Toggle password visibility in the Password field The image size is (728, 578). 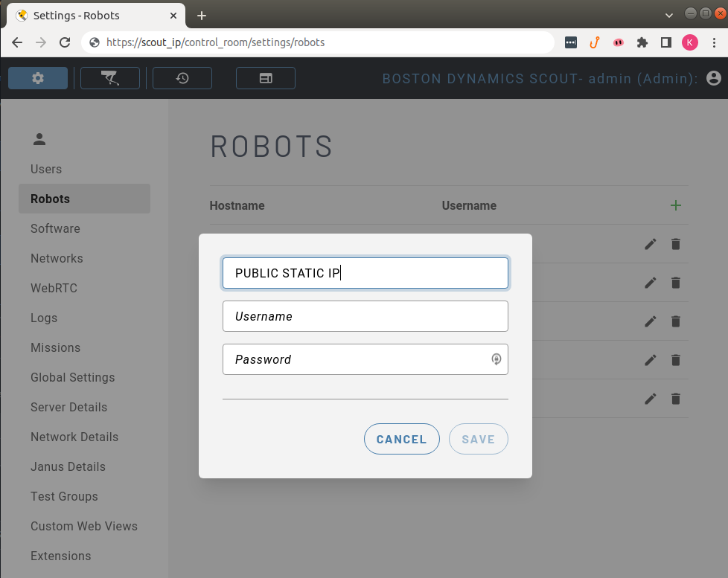(x=496, y=359)
